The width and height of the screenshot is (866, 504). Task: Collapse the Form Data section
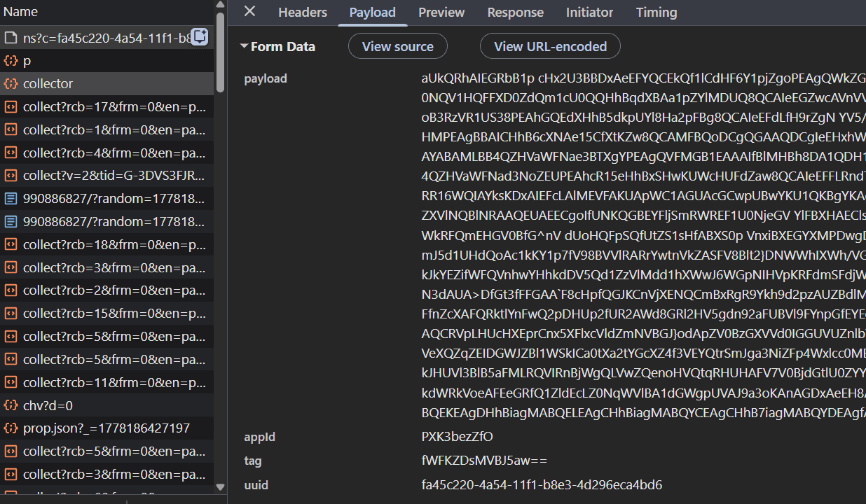tap(245, 46)
